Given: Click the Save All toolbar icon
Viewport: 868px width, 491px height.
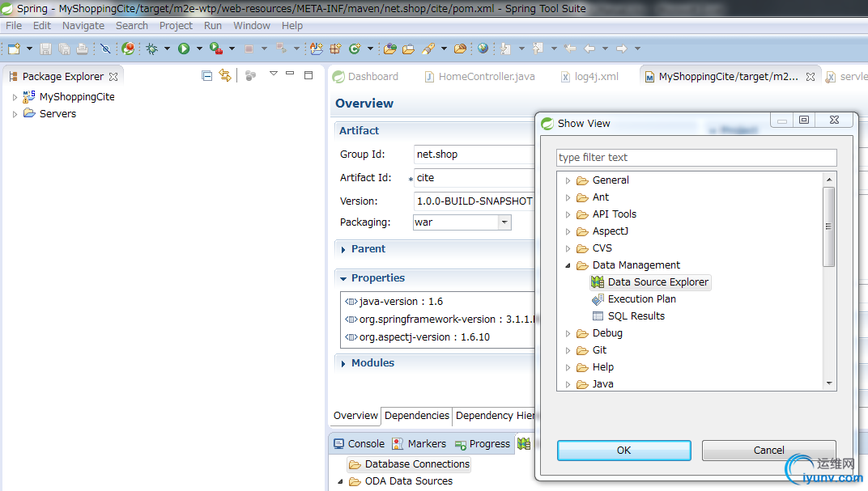Looking at the screenshot, I should [64, 49].
